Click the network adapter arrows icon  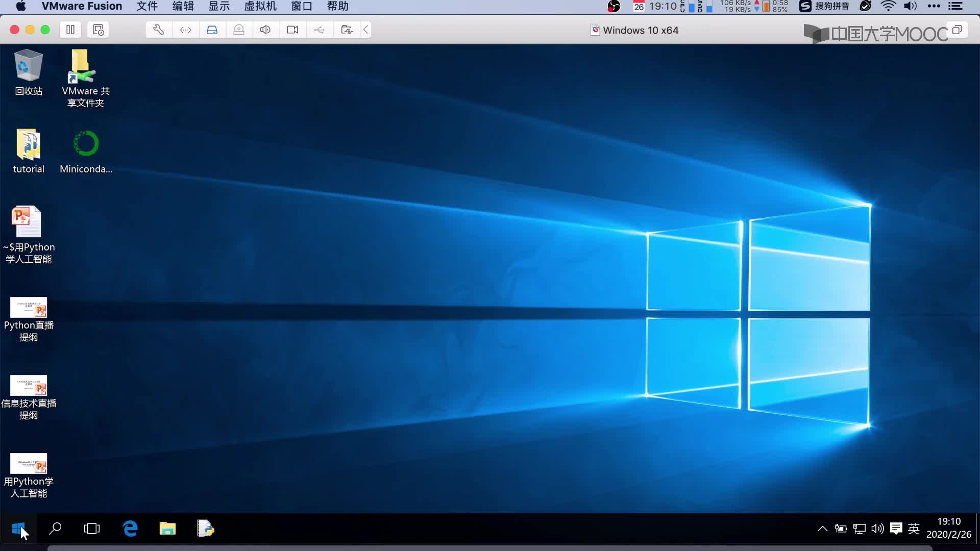[x=186, y=30]
